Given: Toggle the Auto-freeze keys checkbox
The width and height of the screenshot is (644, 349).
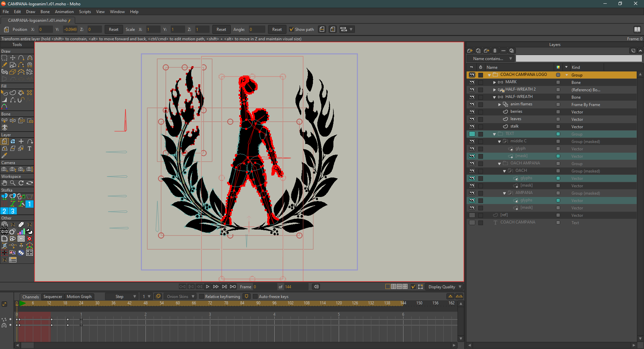Looking at the screenshot, I should click(255, 296).
